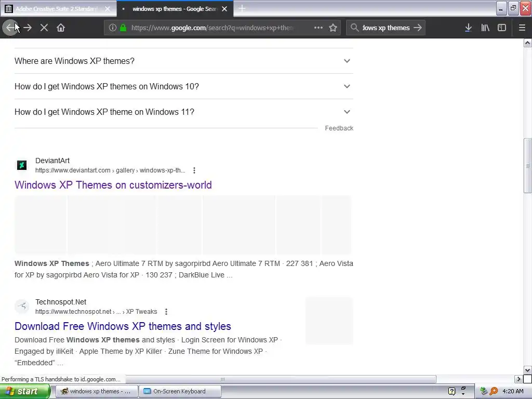Go forward with the forward arrow
This screenshot has height=399, width=532.
click(28, 28)
